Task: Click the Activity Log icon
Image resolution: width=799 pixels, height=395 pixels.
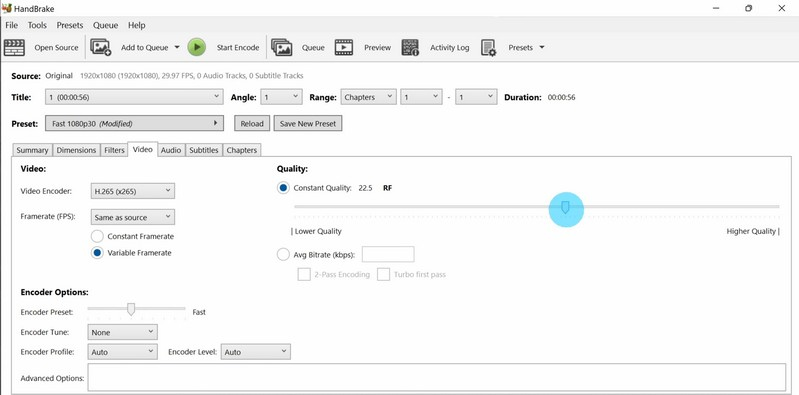Action: [x=410, y=47]
